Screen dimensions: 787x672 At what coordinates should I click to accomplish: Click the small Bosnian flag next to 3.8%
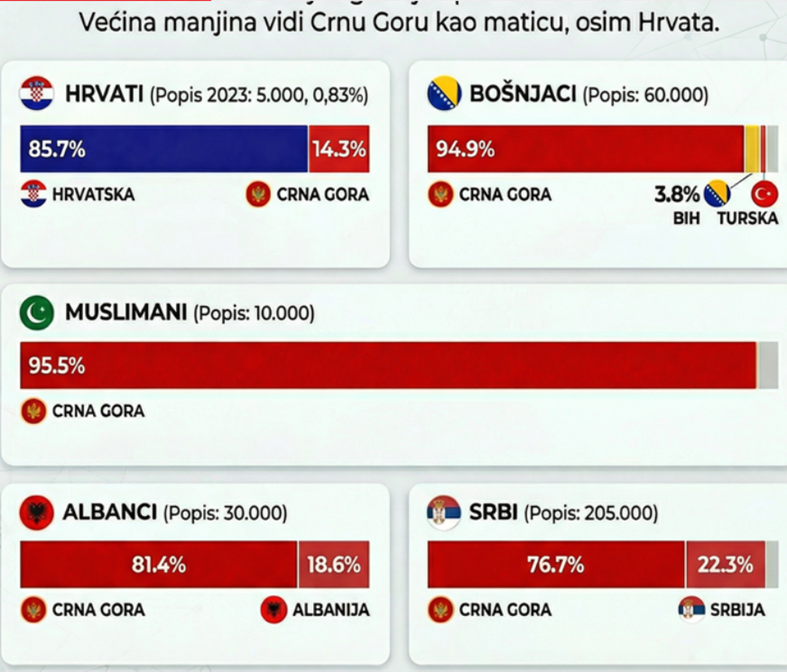(717, 194)
